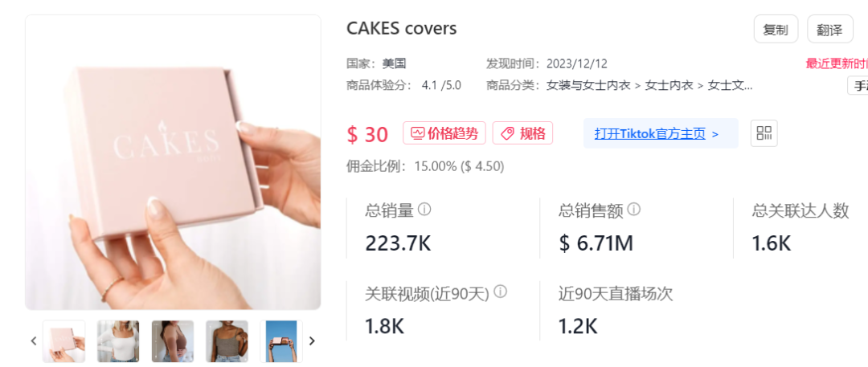
Task: Click 女装与女士内衣 category breadcrumb
Action: click(x=588, y=86)
